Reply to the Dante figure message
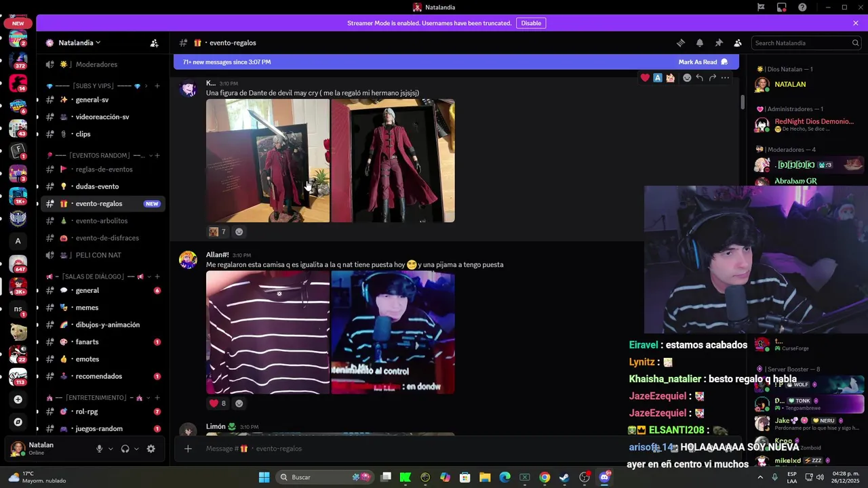 coord(700,78)
